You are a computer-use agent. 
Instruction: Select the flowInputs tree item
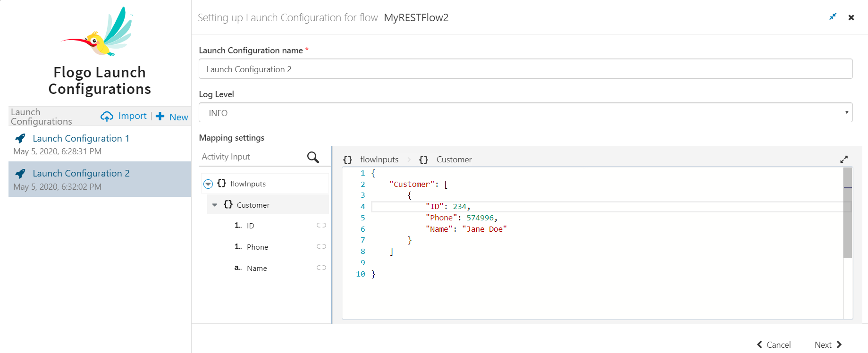(265, 184)
